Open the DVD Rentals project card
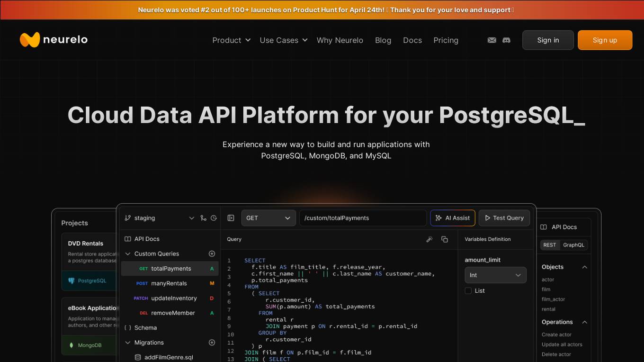The height and width of the screenshot is (362, 644). [89, 262]
